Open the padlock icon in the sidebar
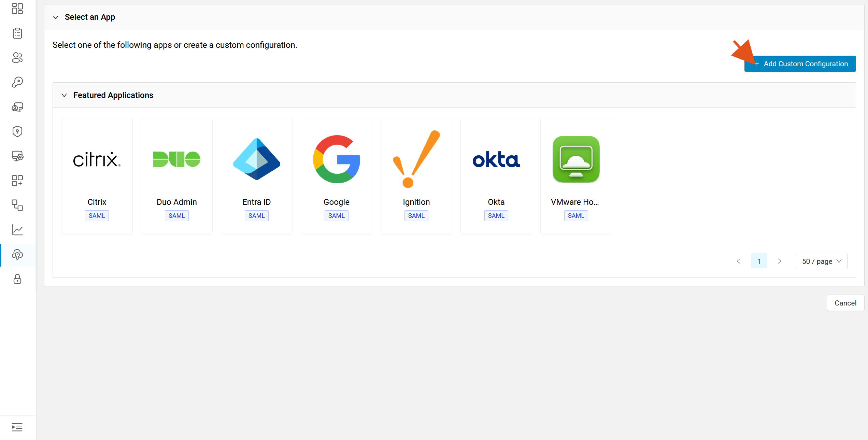868x440 pixels. 17,279
